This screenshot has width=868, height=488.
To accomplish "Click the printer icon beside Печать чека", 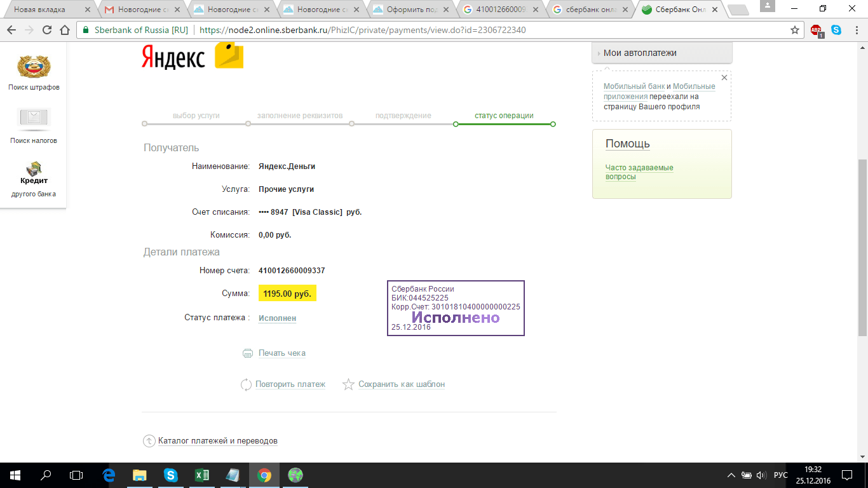I will coord(248,353).
